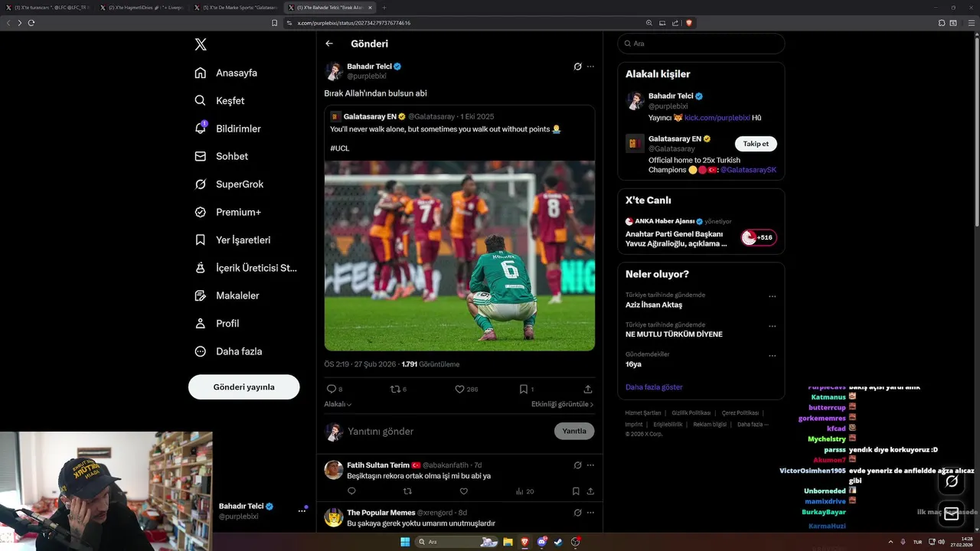Click #UCL hashtag in quoted post
The height and width of the screenshot is (551, 980).
(340, 148)
